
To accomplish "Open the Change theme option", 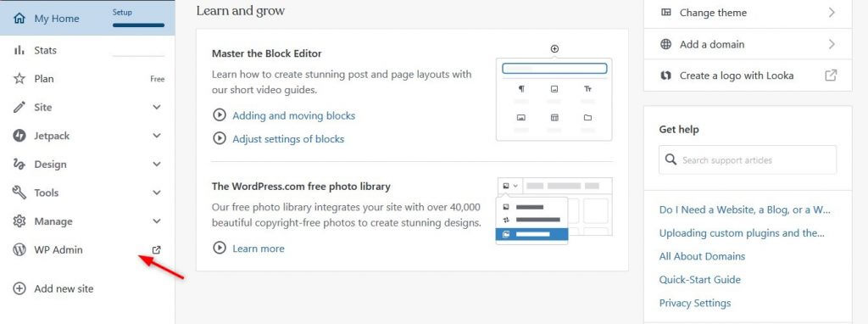I will pyautogui.click(x=748, y=13).
